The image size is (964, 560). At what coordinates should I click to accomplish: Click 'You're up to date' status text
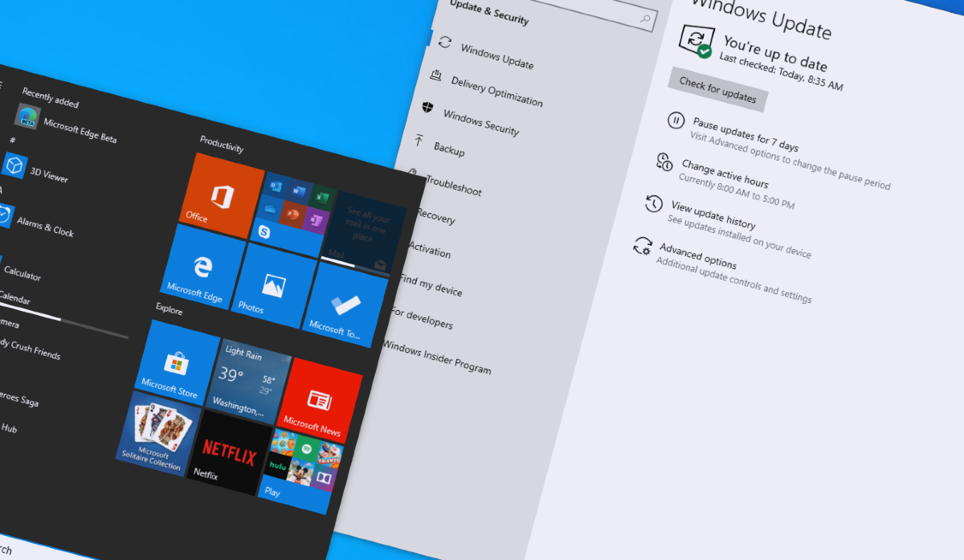774,53
